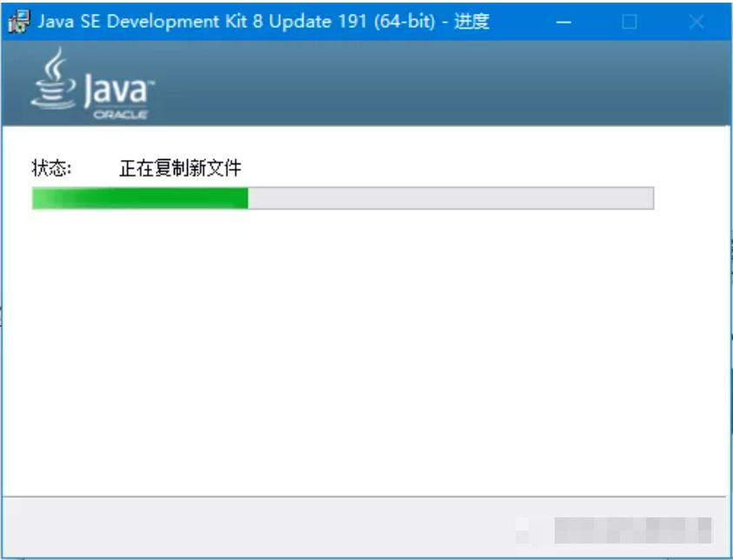Image resolution: width=733 pixels, height=560 pixels.
Task: Click the disabled maximize window button
Action: [630, 22]
